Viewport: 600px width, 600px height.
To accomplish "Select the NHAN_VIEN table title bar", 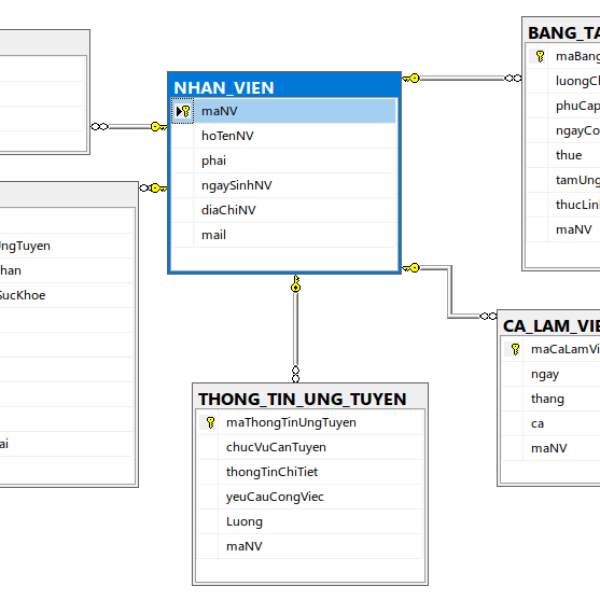I will click(x=284, y=88).
